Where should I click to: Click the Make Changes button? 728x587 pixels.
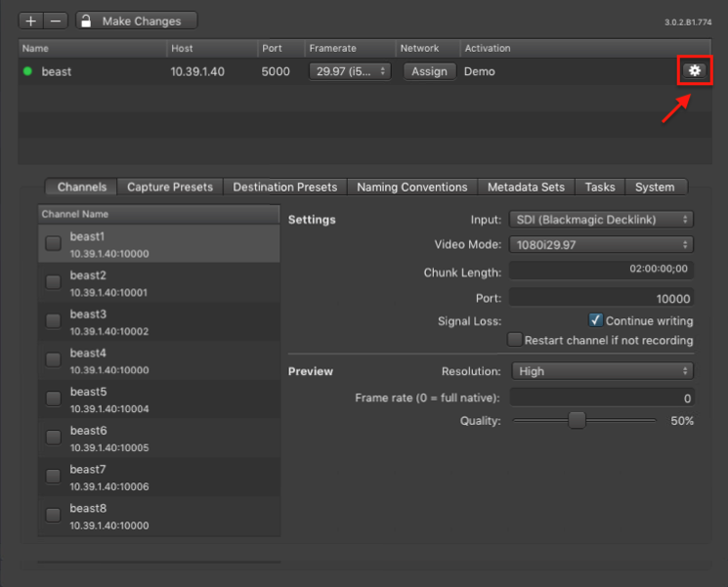(137, 21)
